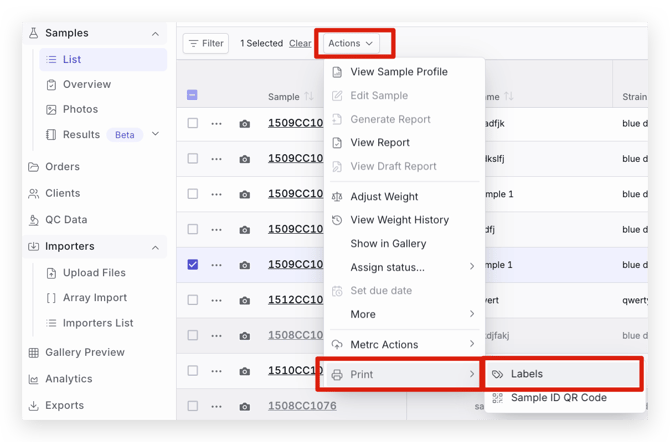Click the View Weight History clock icon
The height and width of the screenshot is (442, 670).
pos(337,220)
